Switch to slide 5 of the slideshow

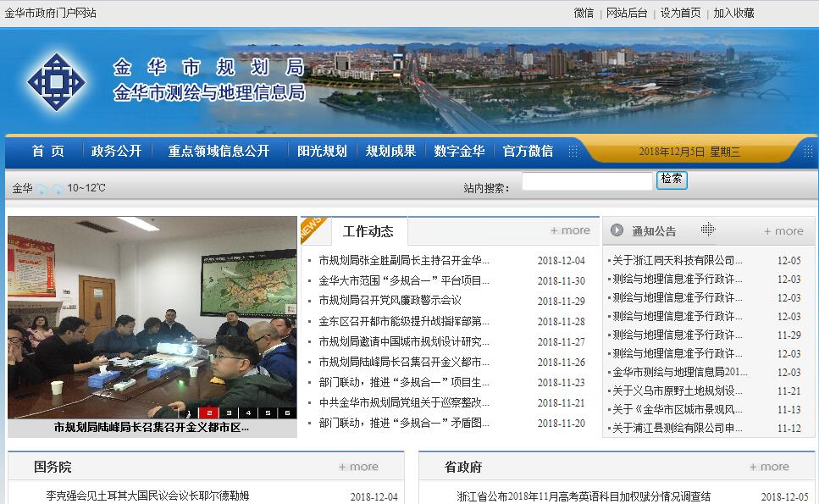pos(268,413)
